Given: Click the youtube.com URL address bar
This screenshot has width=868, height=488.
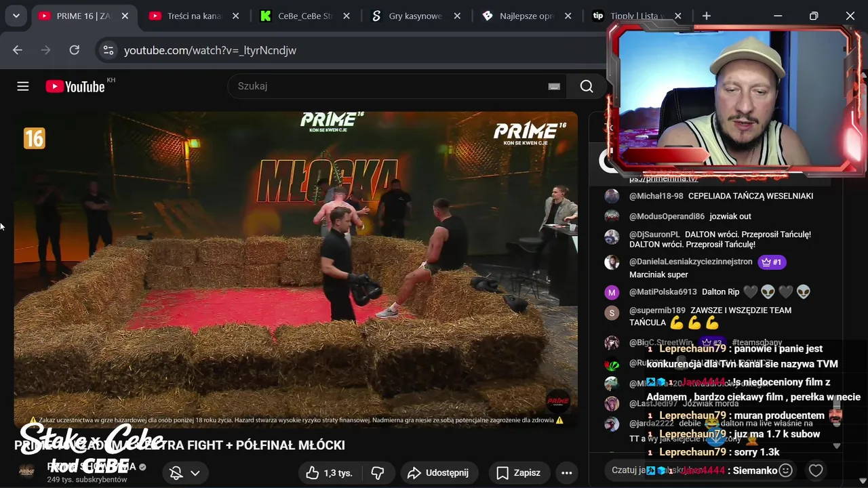Looking at the screenshot, I should (x=210, y=50).
